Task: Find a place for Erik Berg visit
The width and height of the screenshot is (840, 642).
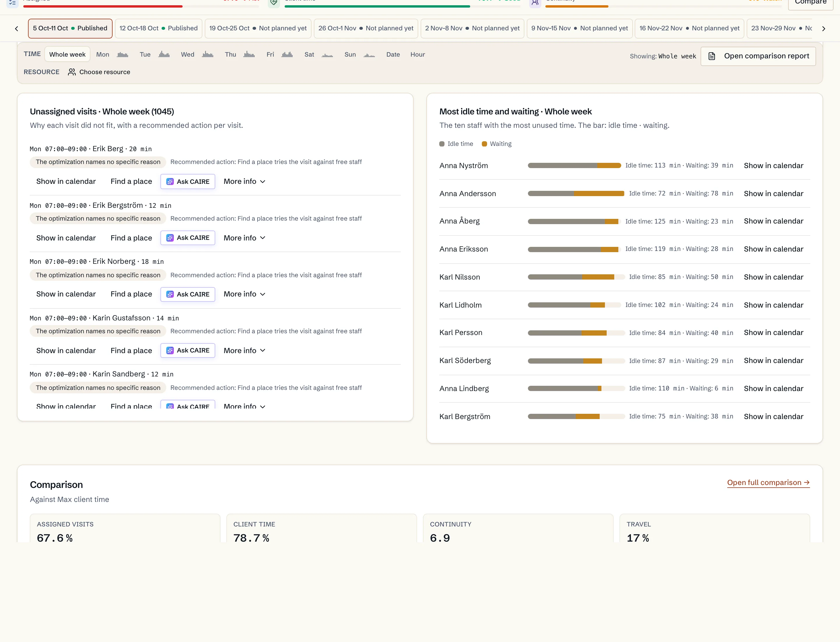Action: (x=131, y=182)
